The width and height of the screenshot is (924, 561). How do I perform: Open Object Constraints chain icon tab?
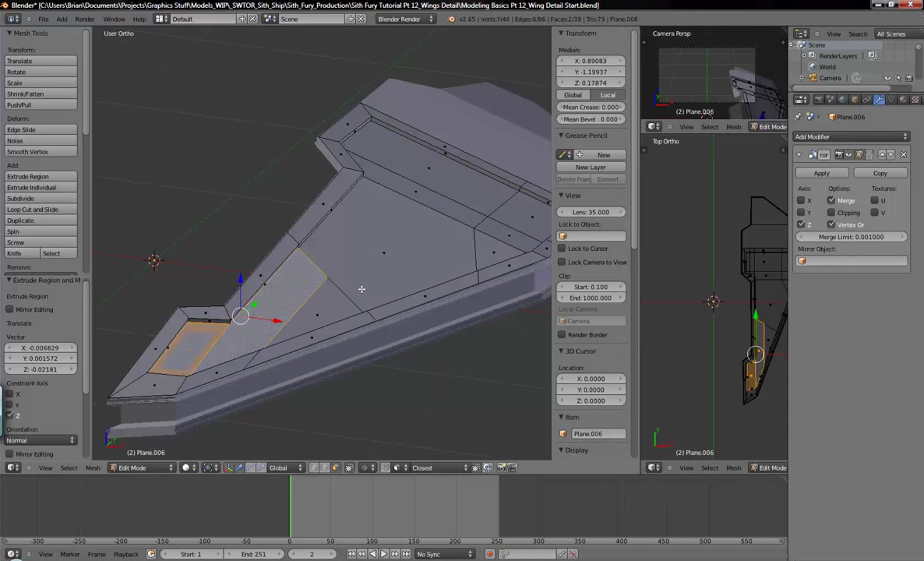pyautogui.click(x=866, y=100)
